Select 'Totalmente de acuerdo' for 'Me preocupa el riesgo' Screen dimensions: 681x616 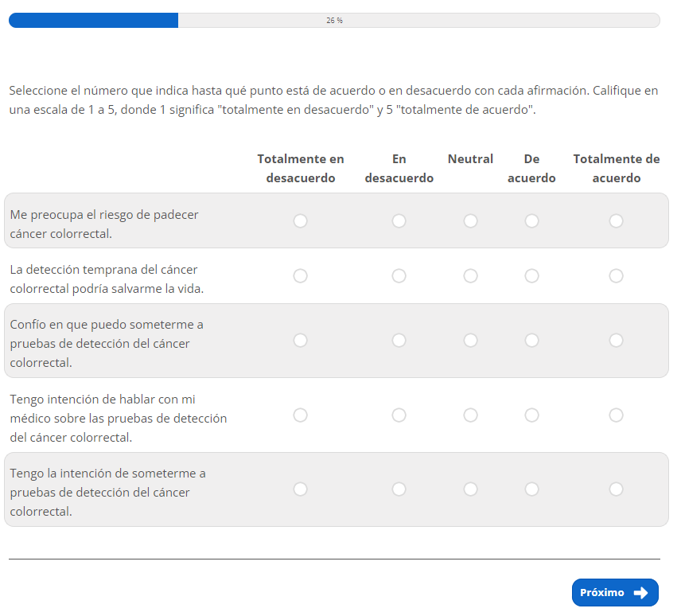pos(616,221)
